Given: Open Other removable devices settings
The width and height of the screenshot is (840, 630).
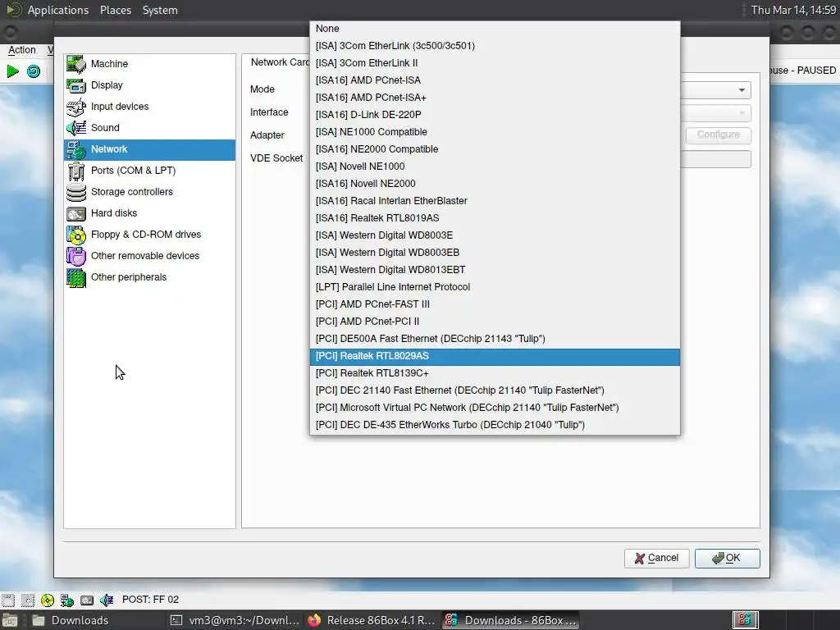Looking at the screenshot, I should [x=149, y=256].
